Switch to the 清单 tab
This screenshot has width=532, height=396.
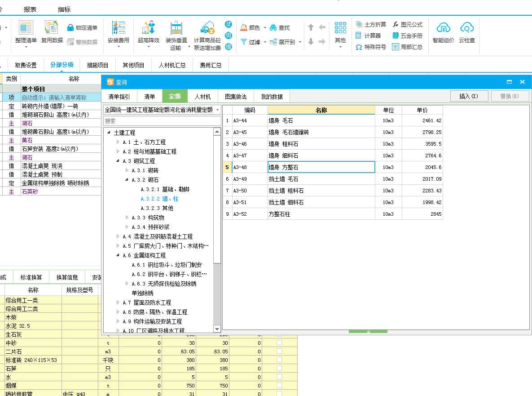149,97
